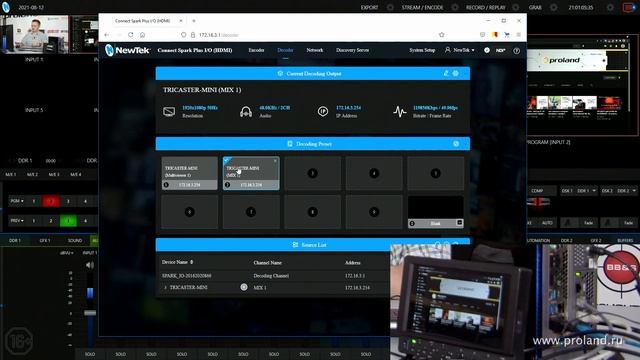Screen dimensions: 640x360
Task: Expand the TRICASTER-MINI device row
Action: click(165, 287)
